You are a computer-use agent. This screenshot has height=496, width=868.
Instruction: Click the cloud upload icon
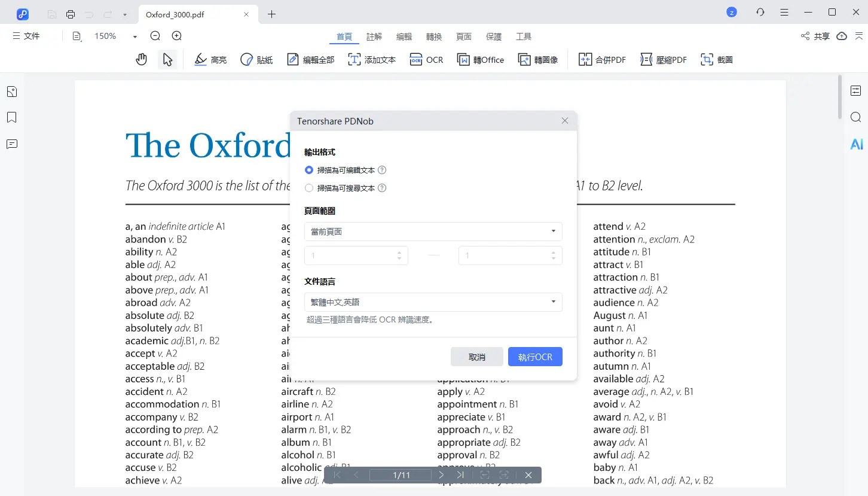pos(842,36)
